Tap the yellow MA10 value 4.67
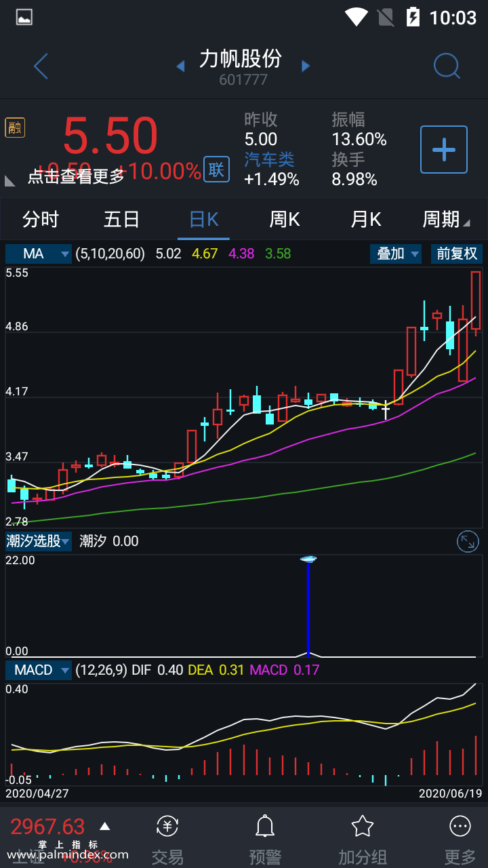Viewport: 488px width, 868px height. (205, 254)
